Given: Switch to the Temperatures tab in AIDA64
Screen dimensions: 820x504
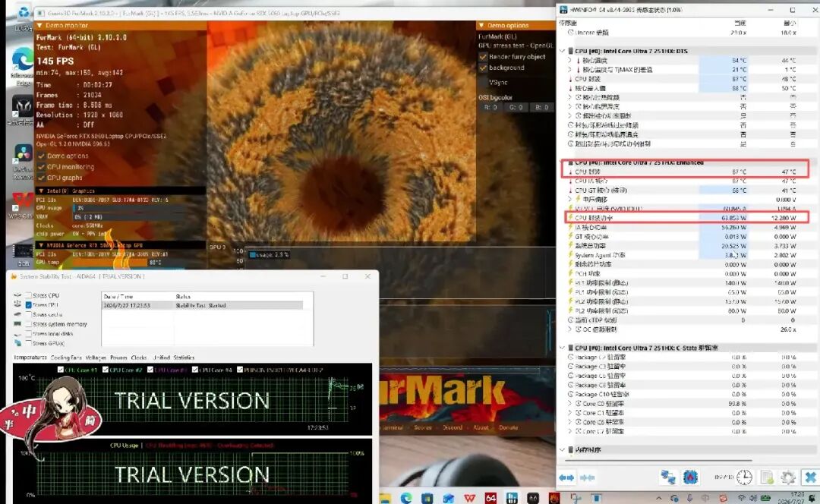Looking at the screenshot, I should coord(30,358).
